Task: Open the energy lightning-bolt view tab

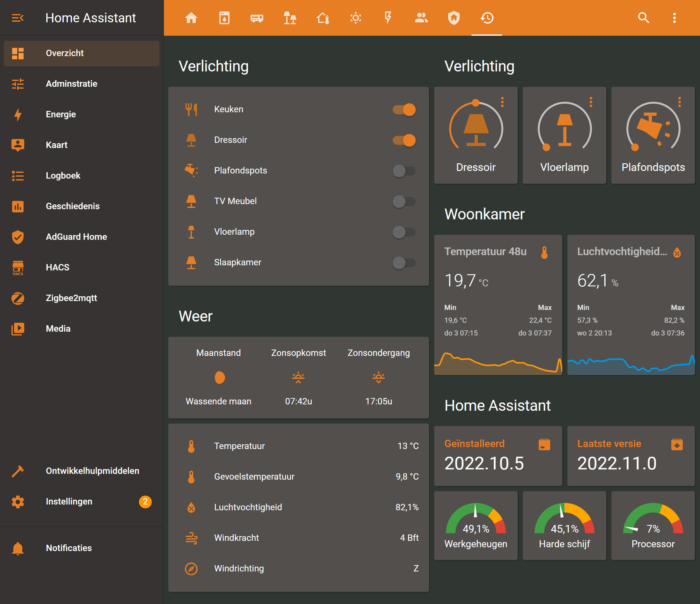Action: click(388, 18)
